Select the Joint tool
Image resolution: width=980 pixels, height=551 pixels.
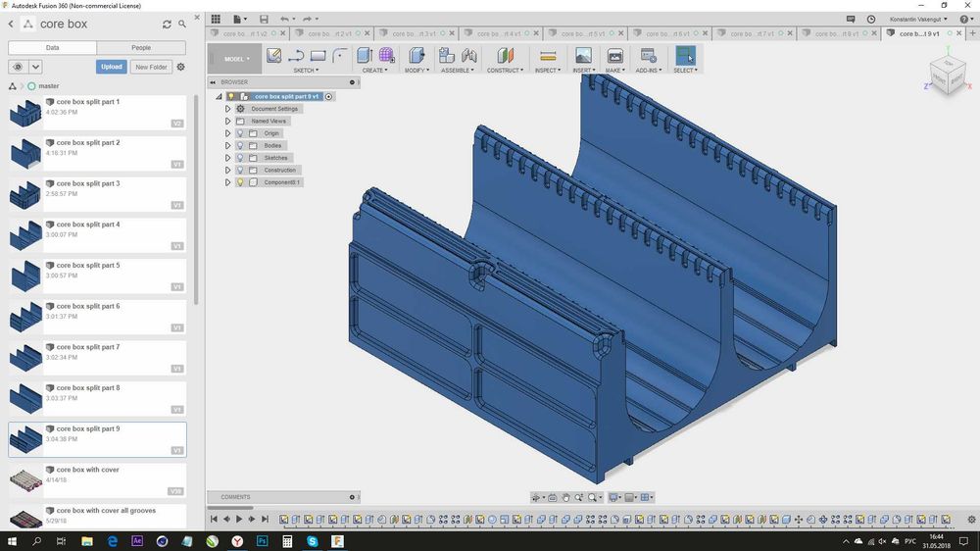(x=468, y=56)
